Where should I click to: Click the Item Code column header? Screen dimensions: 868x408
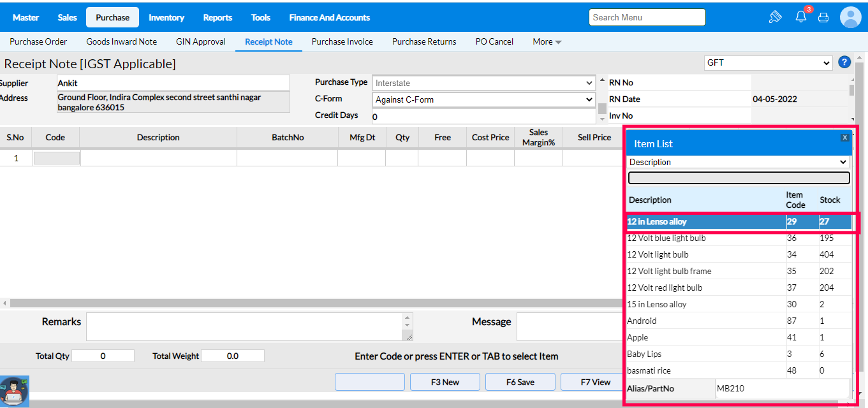795,200
